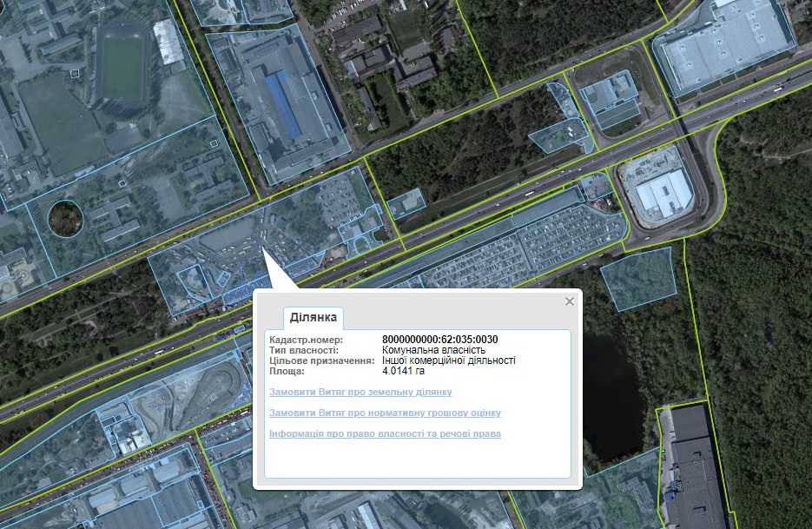Click Замовити Витяг про нормативну грошову оцінку
This screenshot has width=812, height=529.
[x=385, y=413]
